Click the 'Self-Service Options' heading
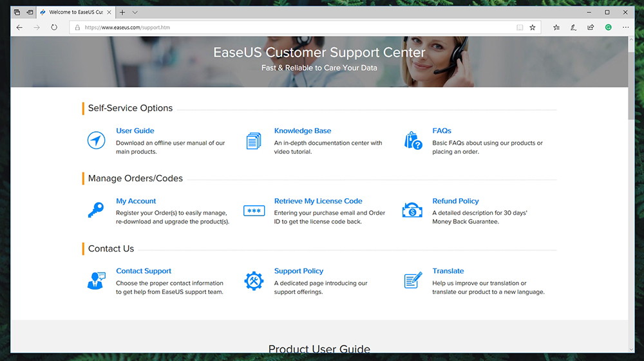This screenshot has width=644, height=361. 130,108
